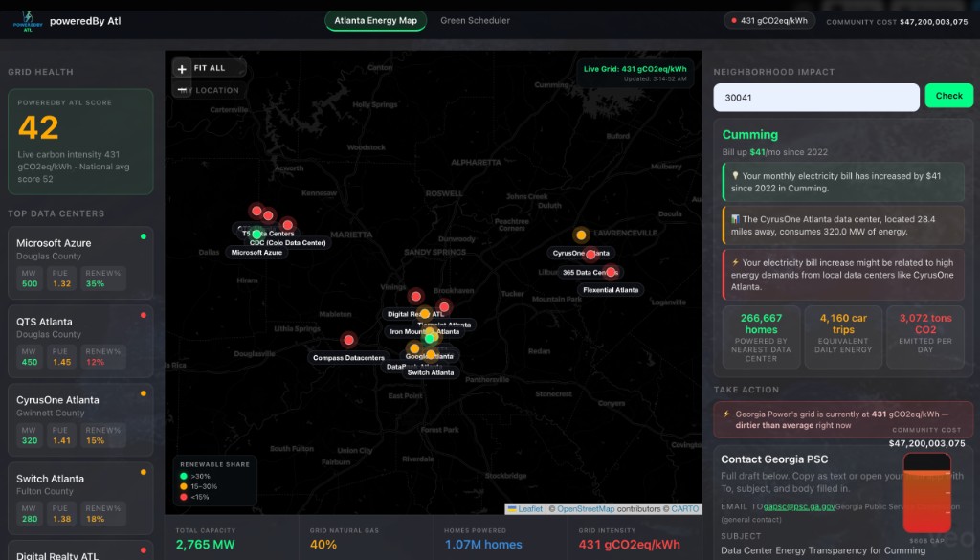980x560 pixels.
Task: Click the CDC (Colo Data Center) map label
Action: (287, 242)
